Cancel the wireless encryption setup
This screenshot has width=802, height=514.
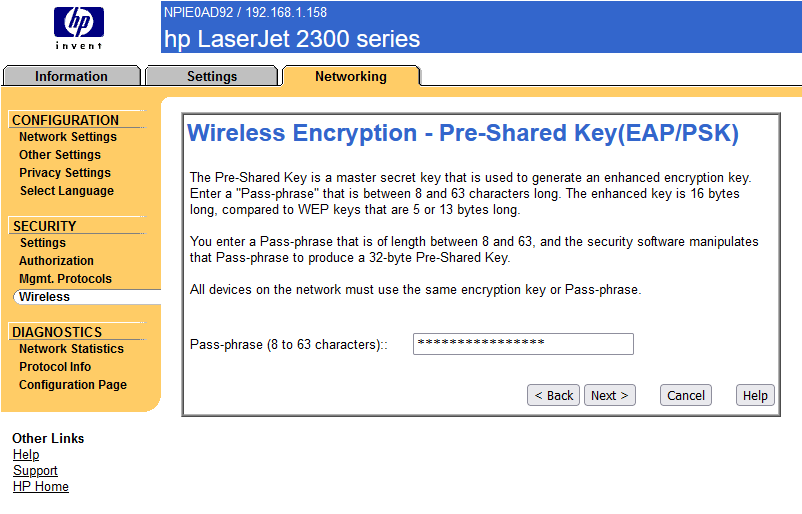[686, 395]
